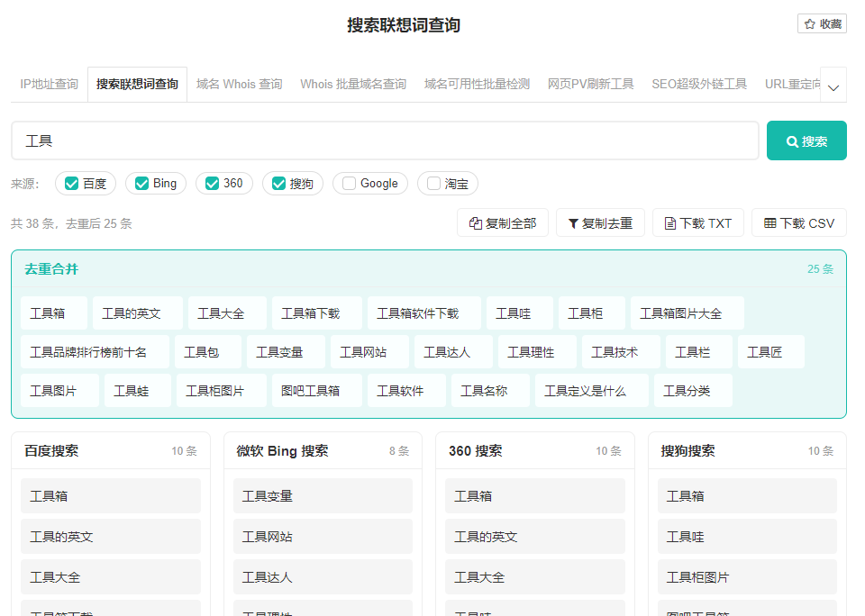
Task: Click the 工具软件 keyword tag
Action: [406, 391]
